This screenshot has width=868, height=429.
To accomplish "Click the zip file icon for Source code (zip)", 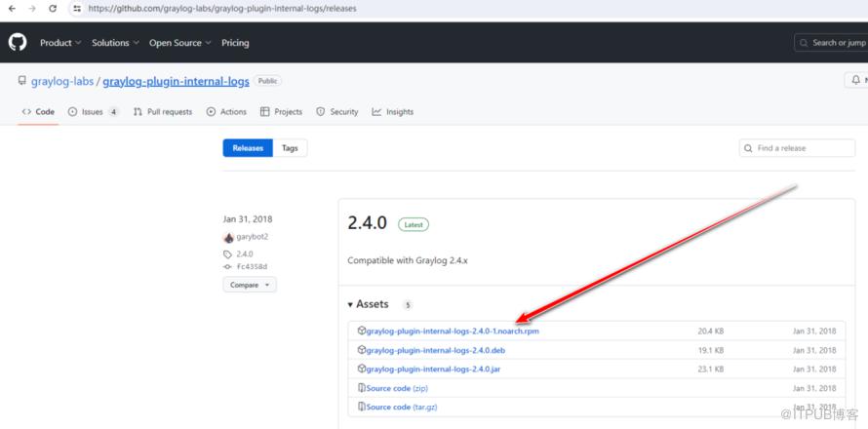I will [362, 388].
